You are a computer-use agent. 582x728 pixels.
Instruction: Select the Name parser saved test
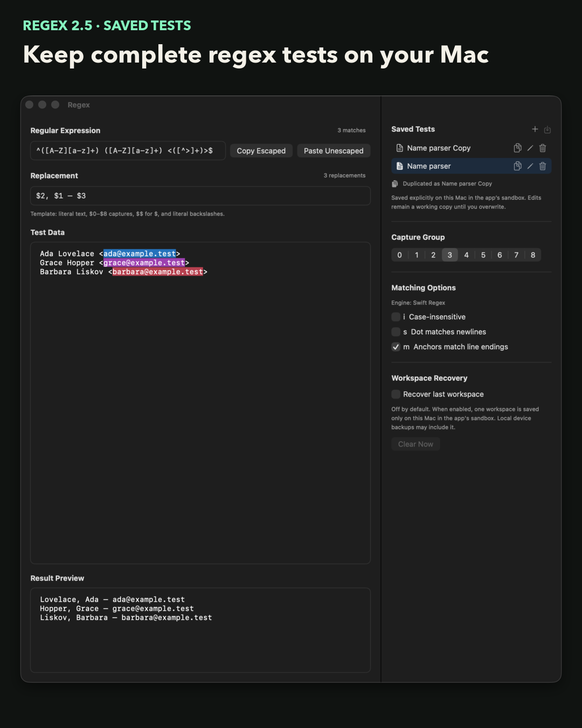[x=472, y=166]
